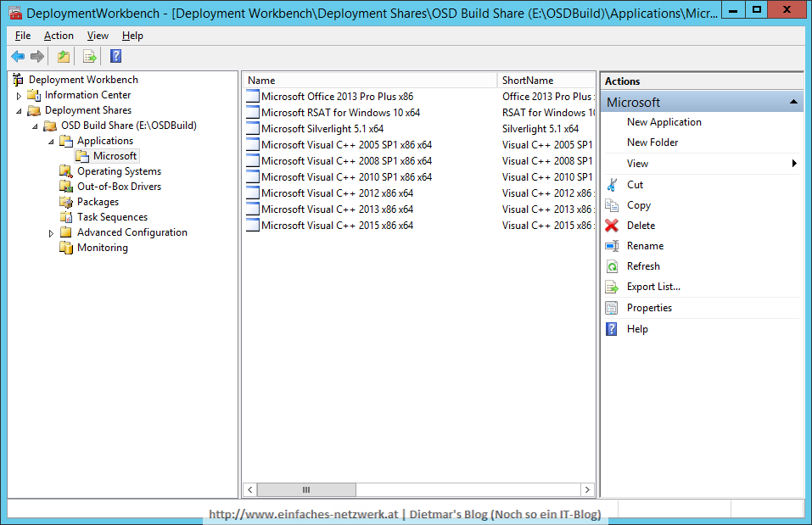Select Microsoft Visual C++ 2008 SP1 x86 x64
This screenshot has height=525, width=812.
pyautogui.click(x=346, y=161)
